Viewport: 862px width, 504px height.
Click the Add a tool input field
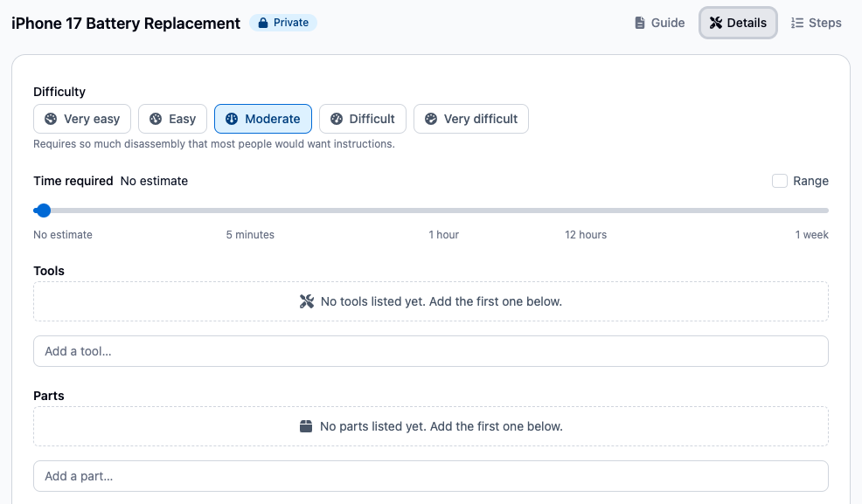point(431,351)
